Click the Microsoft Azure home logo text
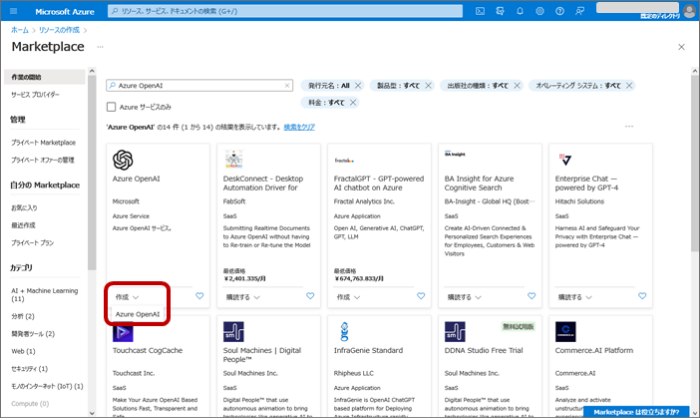 coord(65,12)
